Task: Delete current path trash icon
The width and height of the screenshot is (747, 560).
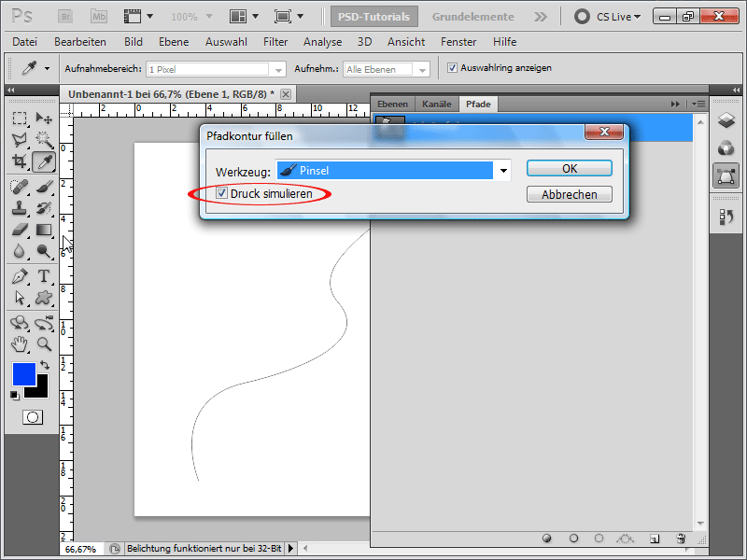Action: 681,539
